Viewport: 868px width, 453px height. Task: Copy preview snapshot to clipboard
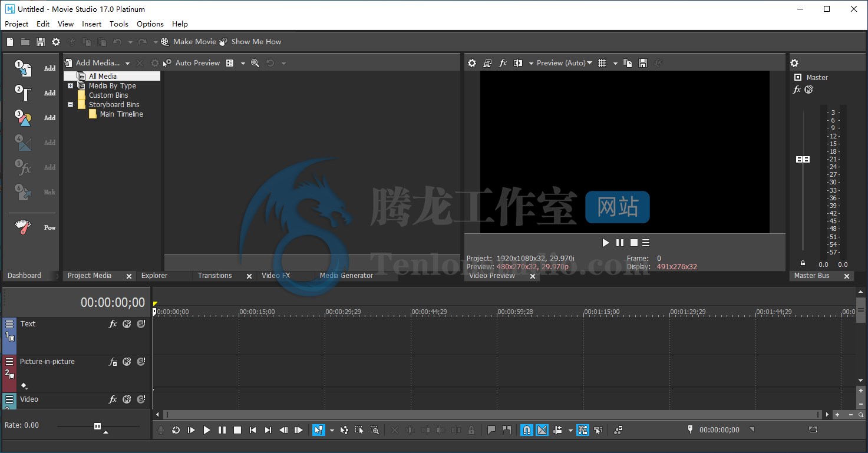point(628,63)
